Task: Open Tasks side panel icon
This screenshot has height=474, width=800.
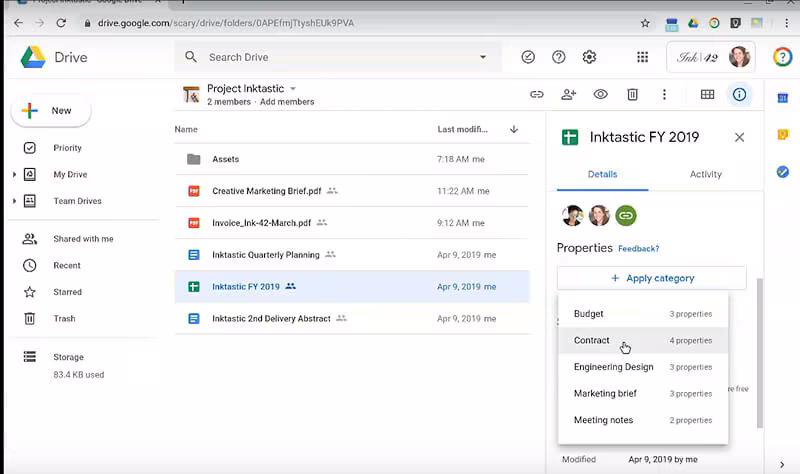Action: [x=783, y=172]
